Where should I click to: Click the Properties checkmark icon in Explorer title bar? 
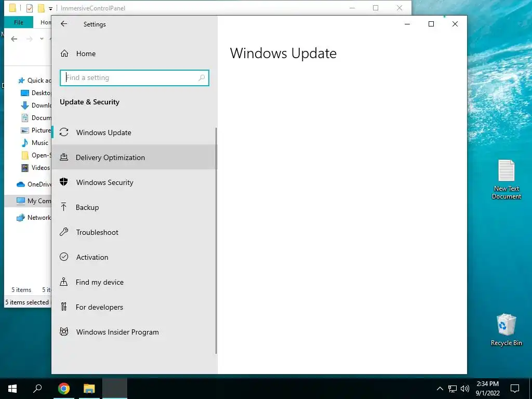(30, 8)
